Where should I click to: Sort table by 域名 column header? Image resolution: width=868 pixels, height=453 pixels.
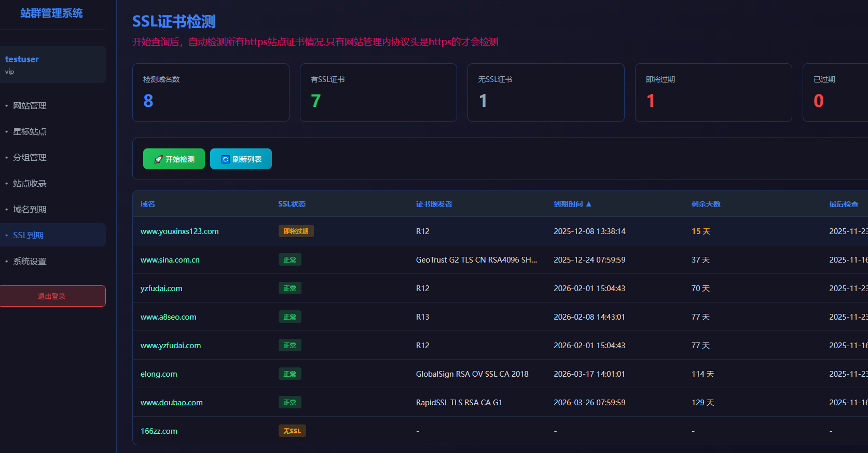coord(148,204)
